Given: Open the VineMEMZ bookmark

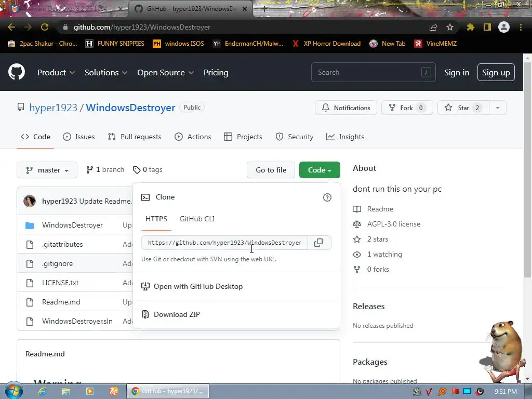Looking at the screenshot, I should (436, 44).
